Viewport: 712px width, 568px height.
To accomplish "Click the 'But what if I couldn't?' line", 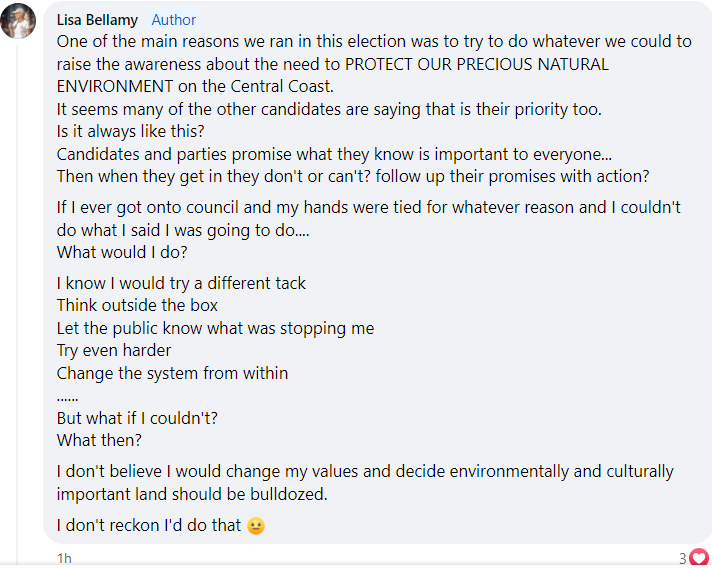I will point(137,418).
